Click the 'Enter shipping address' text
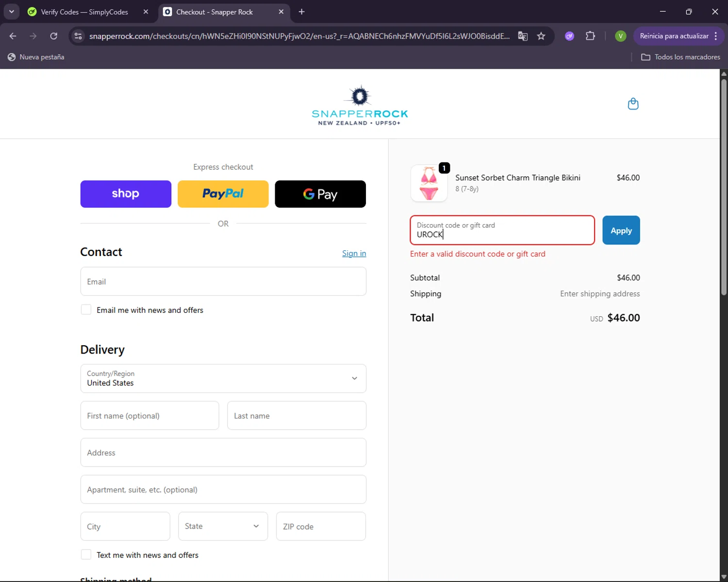Viewport: 728px width, 582px height. pos(600,293)
